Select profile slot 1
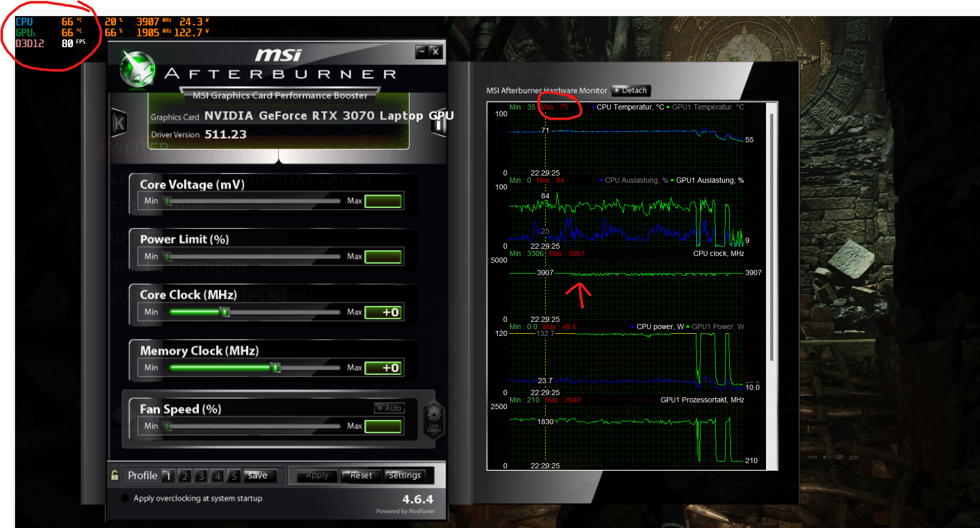The image size is (980, 528). click(168, 476)
